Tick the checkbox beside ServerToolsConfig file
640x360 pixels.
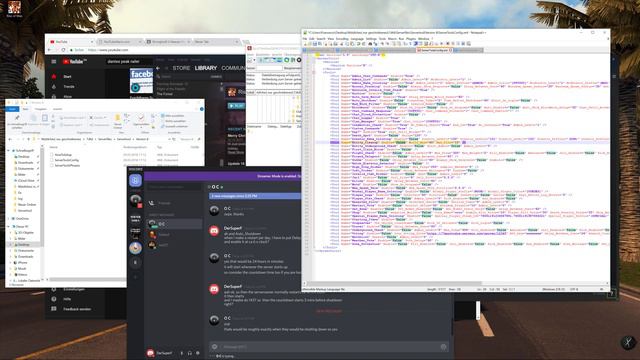(x=52, y=160)
